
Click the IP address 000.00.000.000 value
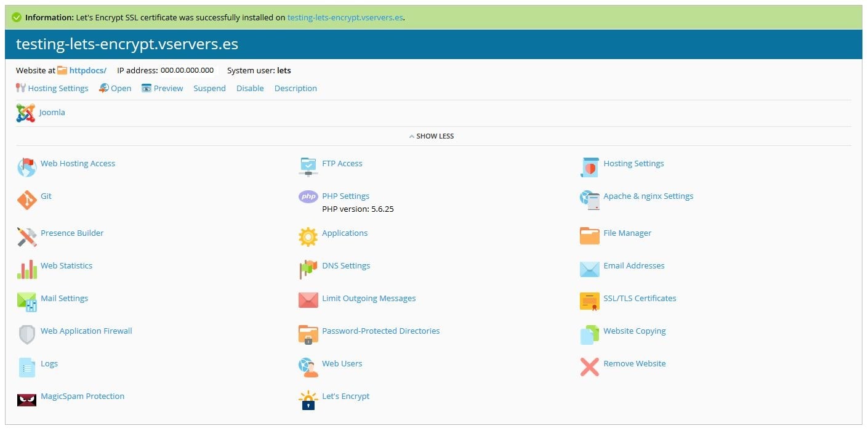click(187, 70)
